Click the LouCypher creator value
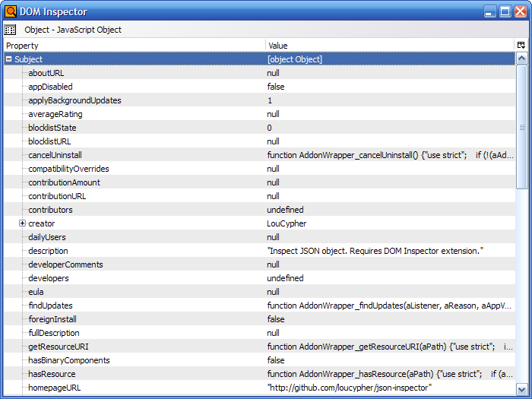This screenshot has width=532, height=399. [287, 223]
